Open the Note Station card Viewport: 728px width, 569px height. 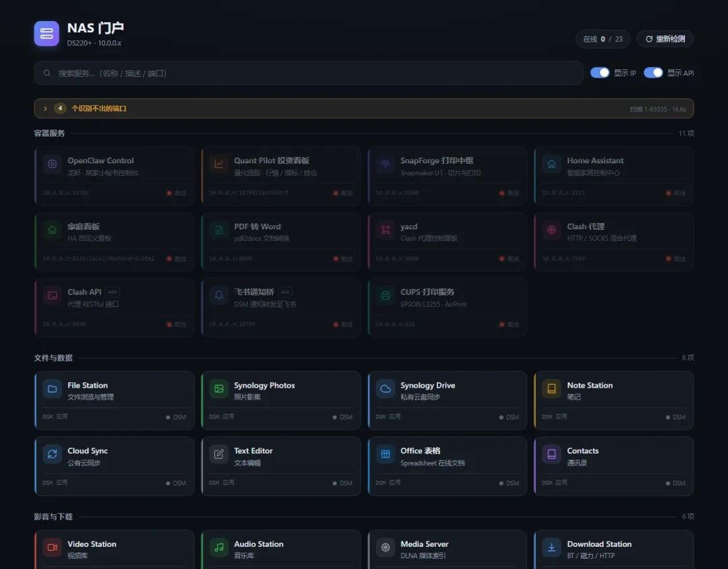614,400
